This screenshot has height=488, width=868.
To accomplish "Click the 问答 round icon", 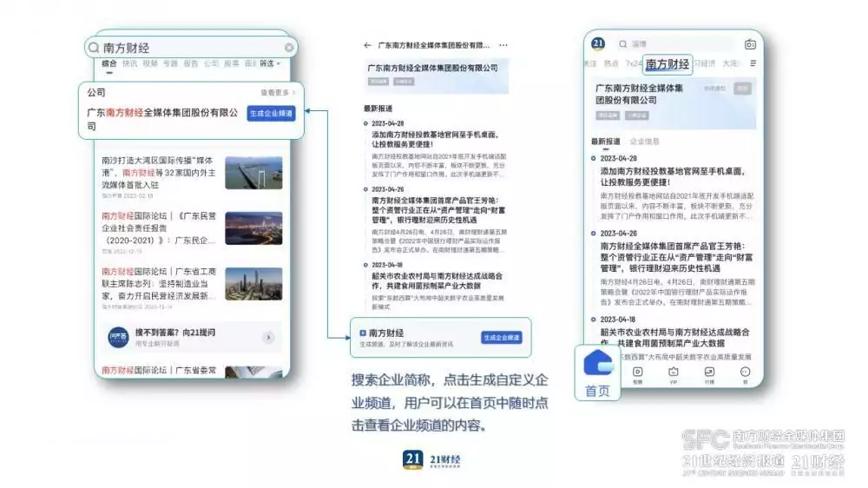I will pyautogui.click(x=118, y=337).
